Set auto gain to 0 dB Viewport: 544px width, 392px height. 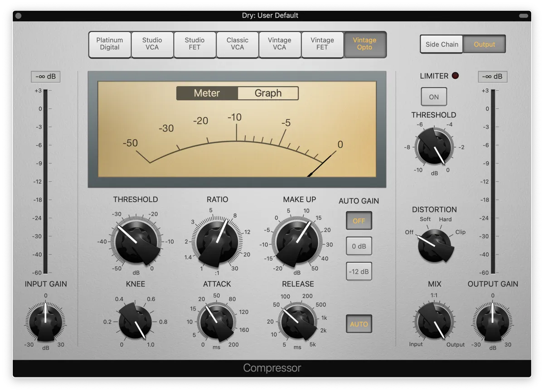(x=359, y=246)
